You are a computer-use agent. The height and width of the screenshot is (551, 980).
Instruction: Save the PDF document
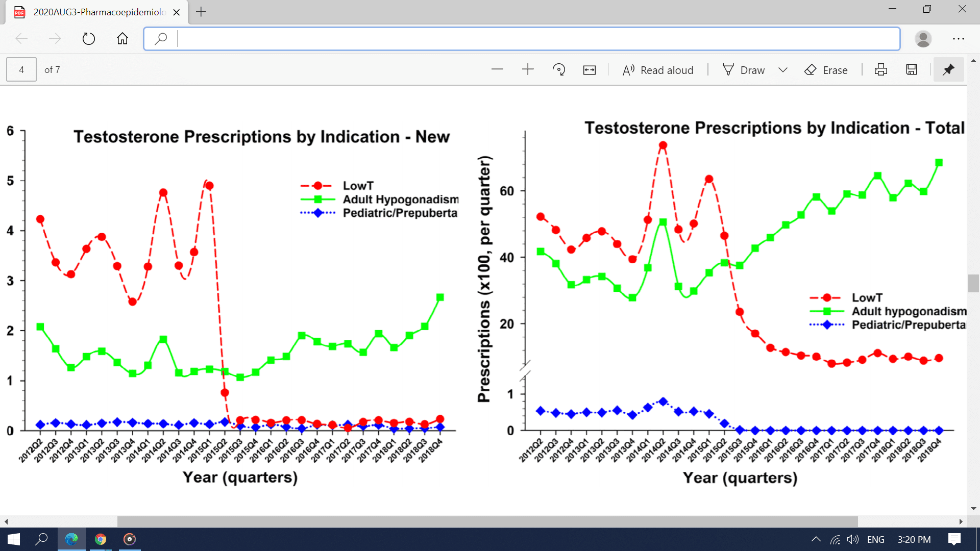(912, 70)
